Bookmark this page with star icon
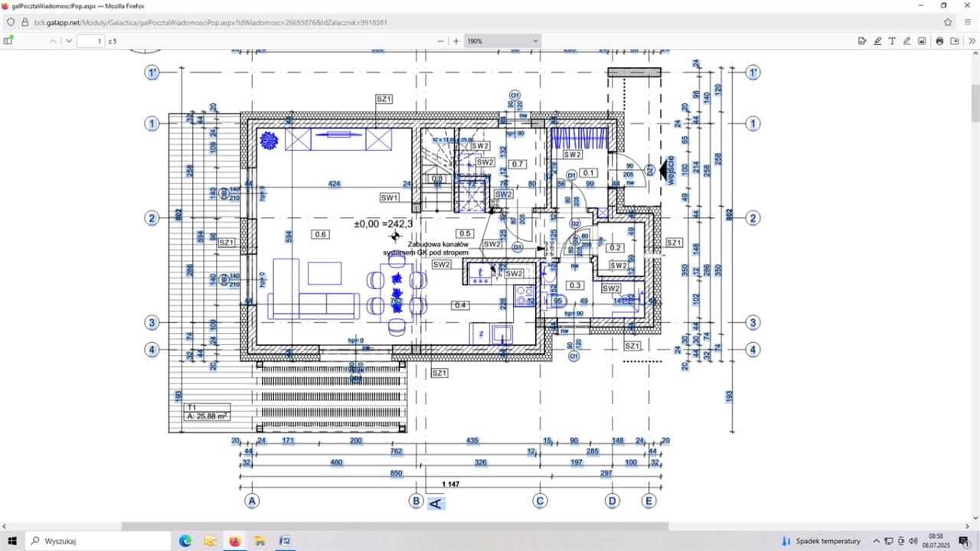Viewport: 980px width, 551px height. coord(948,22)
